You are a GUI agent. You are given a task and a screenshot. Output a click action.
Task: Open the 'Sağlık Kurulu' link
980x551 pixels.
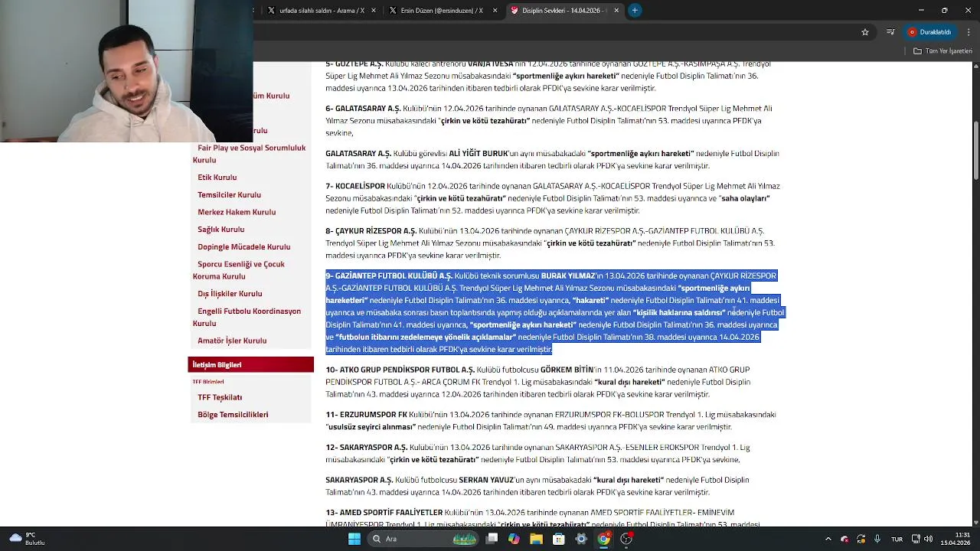click(220, 230)
